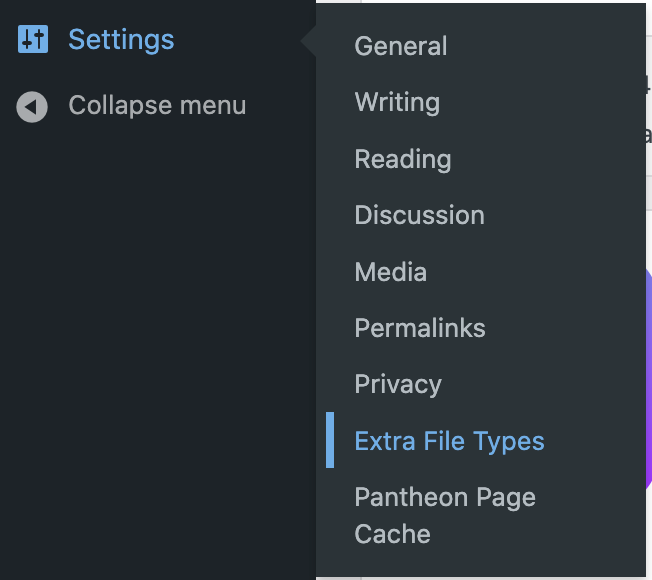Open the Reading settings page
652x580 pixels.
403,159
